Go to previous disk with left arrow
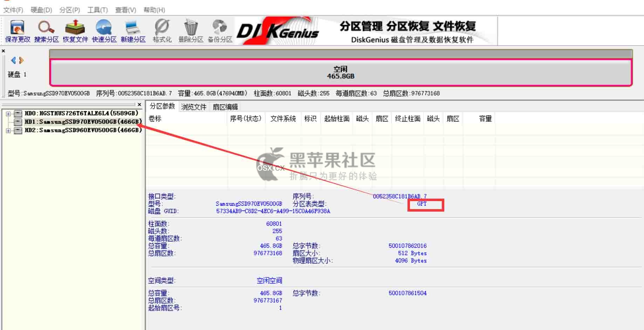Screen dimensions: 644x330 (13, 60)
